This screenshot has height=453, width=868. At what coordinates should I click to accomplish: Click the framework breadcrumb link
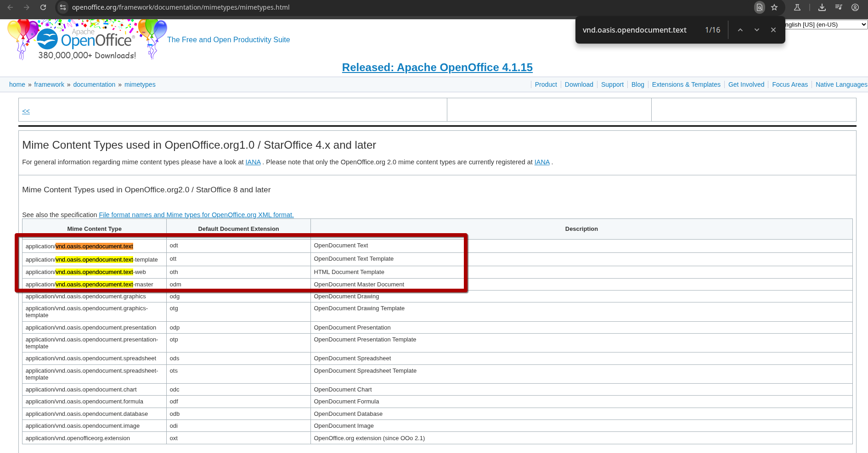(x=49, y=84)
